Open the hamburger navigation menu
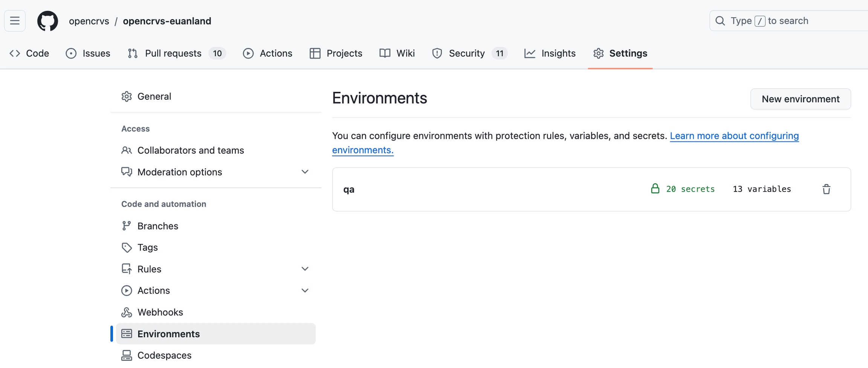The height and width of the screenshot is (368, 868). click(15, 21)
